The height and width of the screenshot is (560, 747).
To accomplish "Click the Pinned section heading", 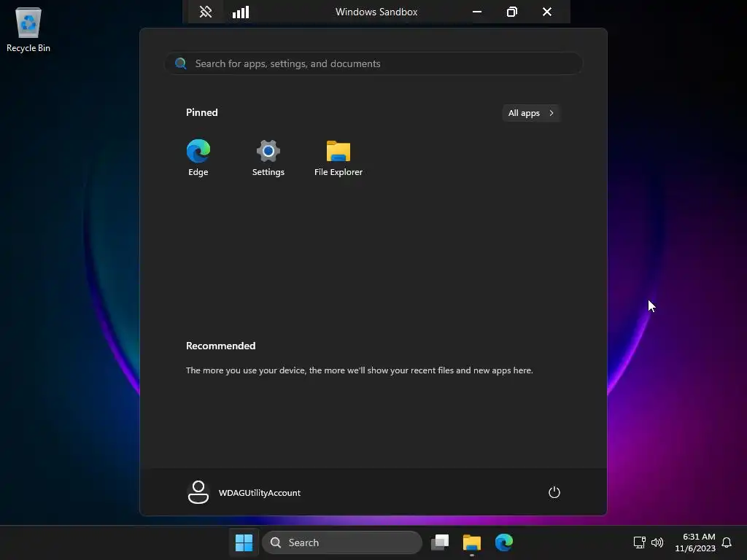I will pos(202,112).
